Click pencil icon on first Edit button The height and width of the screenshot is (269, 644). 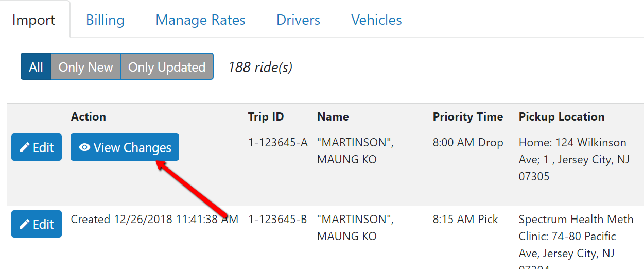pos(24,148)
